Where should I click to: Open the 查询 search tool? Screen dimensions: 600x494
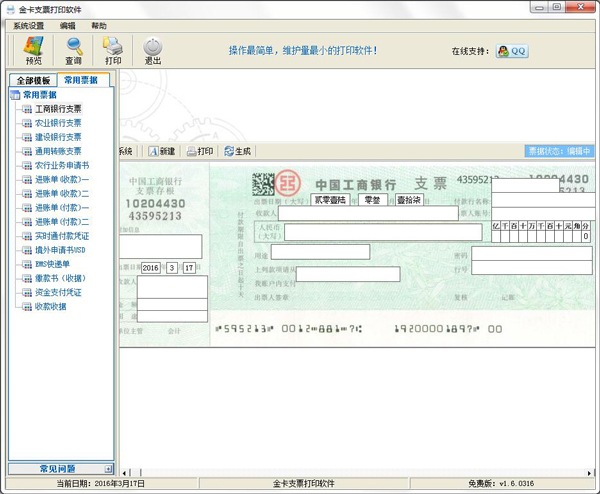pos(73,51)
